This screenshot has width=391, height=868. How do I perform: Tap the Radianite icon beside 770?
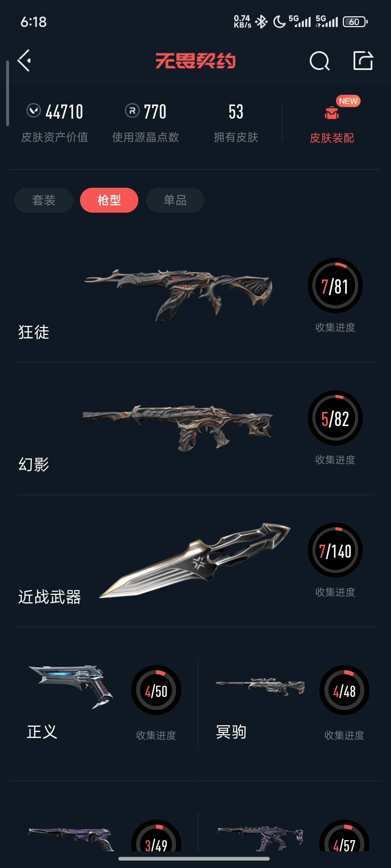pos(132,110)
